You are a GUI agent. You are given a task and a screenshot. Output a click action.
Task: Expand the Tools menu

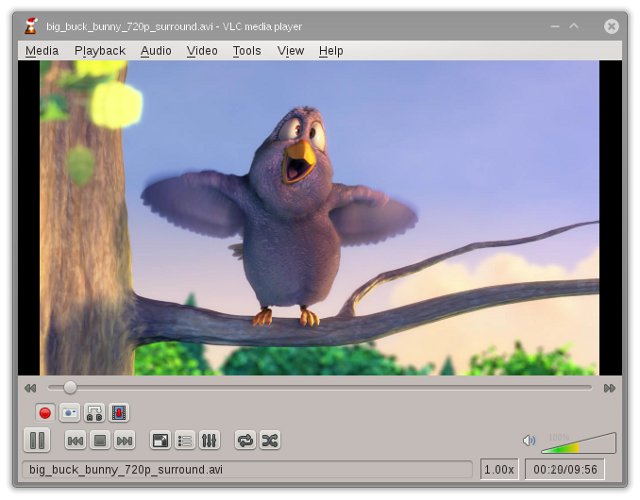coord(247,51)
